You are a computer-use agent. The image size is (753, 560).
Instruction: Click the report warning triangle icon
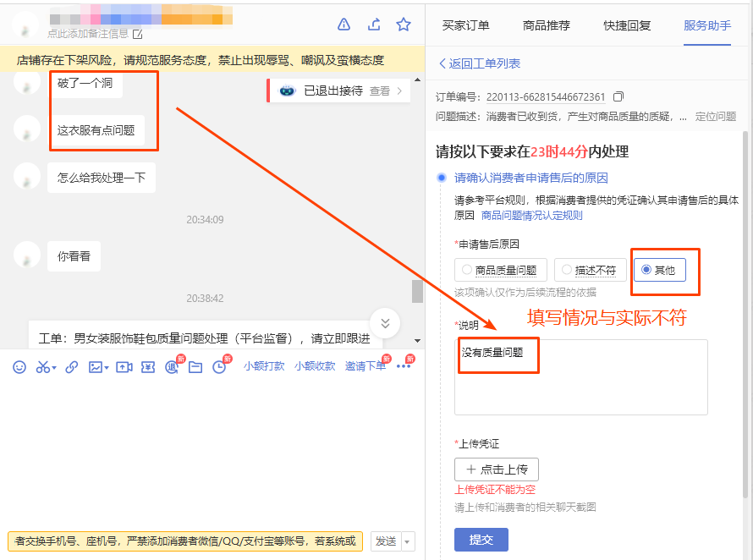(344, 25)
